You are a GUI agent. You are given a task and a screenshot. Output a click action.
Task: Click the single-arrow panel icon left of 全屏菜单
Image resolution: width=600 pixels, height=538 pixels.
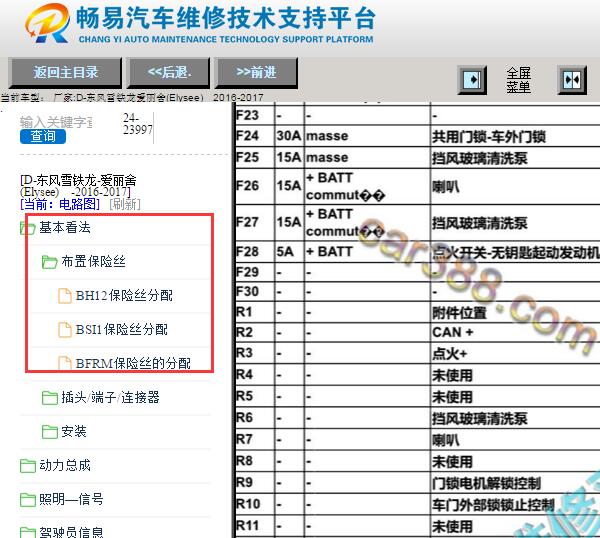coord(472,80)
